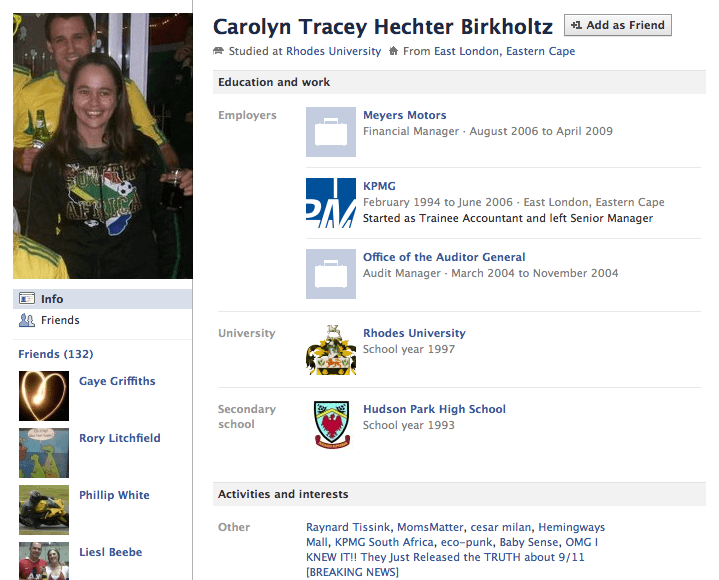
Task: Select the Info tab in sidebar
Action: (x=102, y=299)
